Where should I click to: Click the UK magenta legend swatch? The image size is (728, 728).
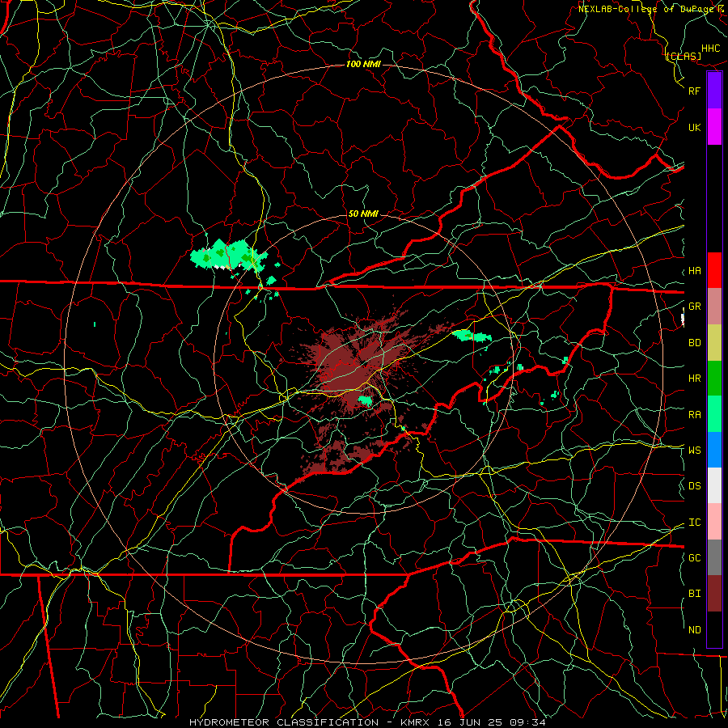[x=714, y=126]
